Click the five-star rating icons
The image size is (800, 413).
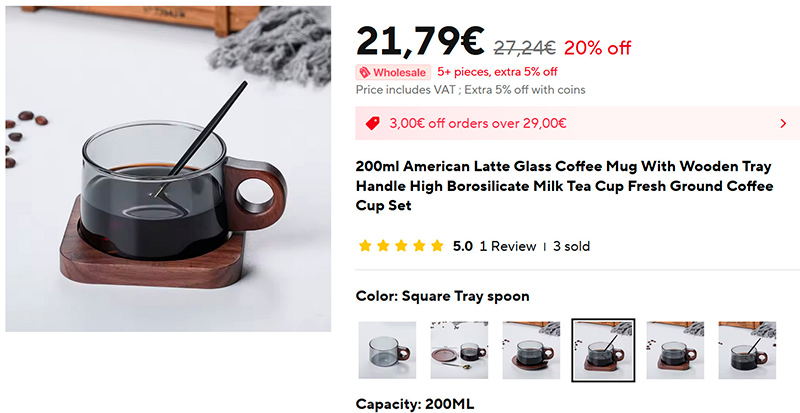pyautogui.click(x=401, y=246)
